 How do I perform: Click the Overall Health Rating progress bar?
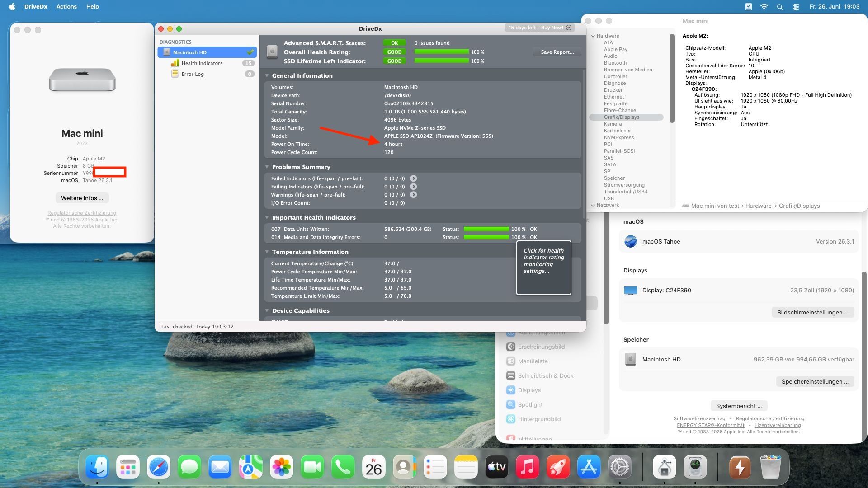441,52
